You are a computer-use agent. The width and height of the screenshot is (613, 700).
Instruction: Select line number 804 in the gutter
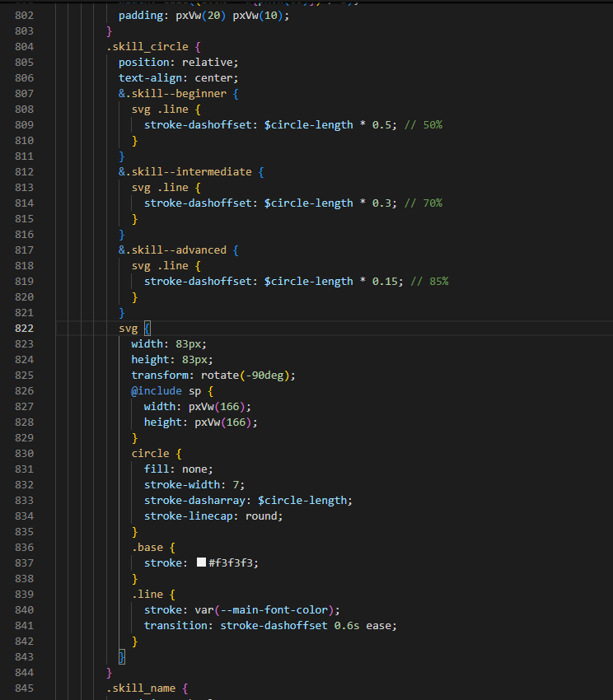(24, 46)
